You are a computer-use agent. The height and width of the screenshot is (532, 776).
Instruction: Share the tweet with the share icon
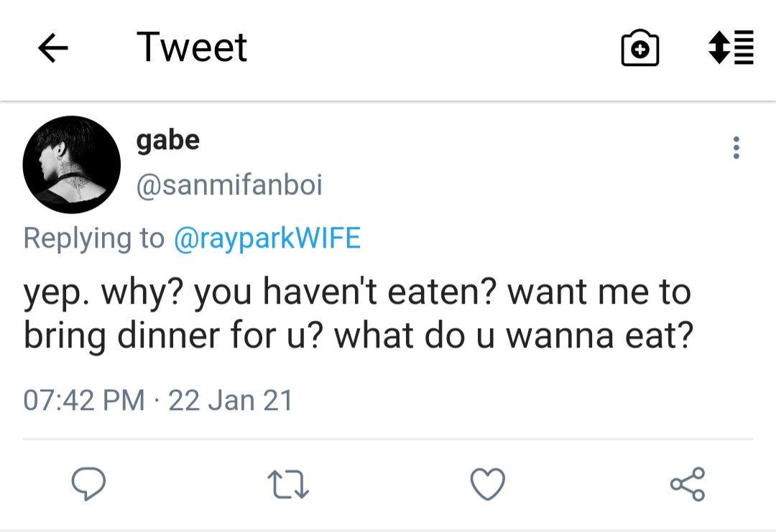click(x=688, y=485)
